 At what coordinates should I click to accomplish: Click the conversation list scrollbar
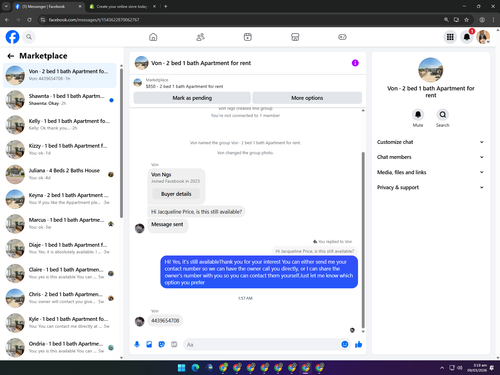coord(121,143)
